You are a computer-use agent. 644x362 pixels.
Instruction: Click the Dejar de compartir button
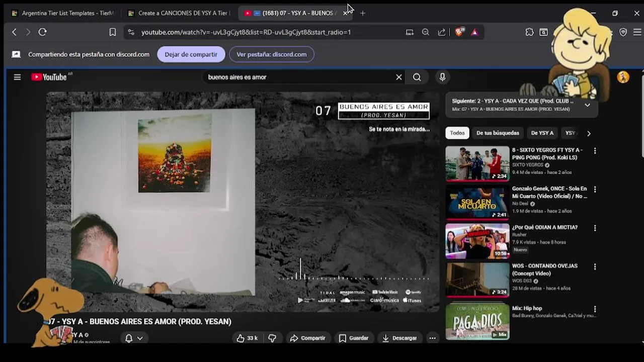click(x=191, y=54)
